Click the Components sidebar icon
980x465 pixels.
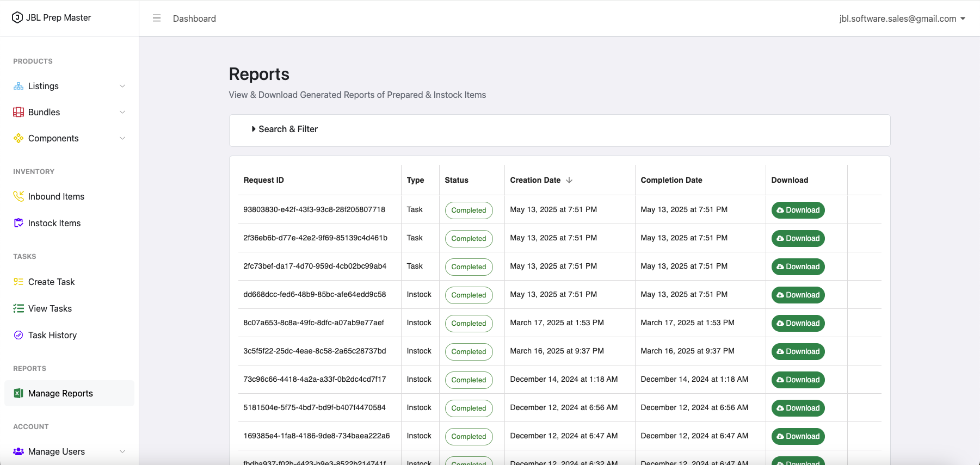[x=19, y=138]
